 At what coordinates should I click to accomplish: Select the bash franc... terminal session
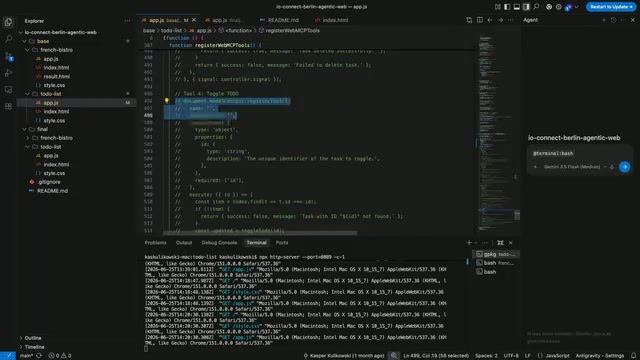496,263
